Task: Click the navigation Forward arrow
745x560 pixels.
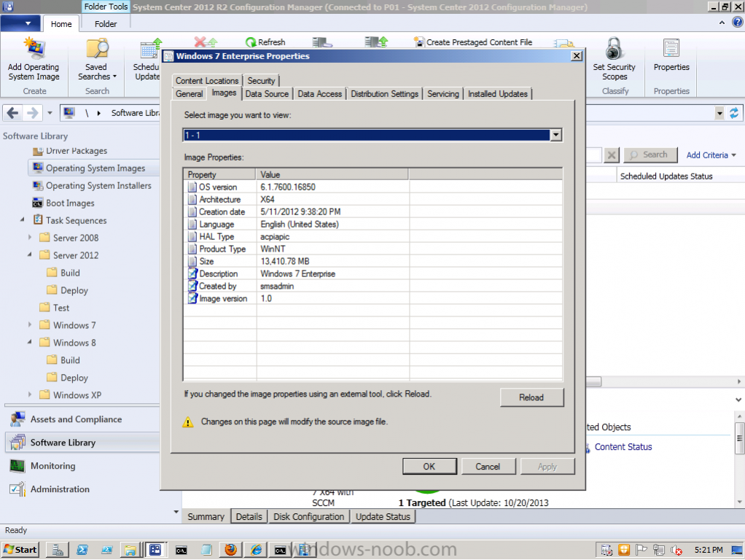Action: (x=32, y=113)
